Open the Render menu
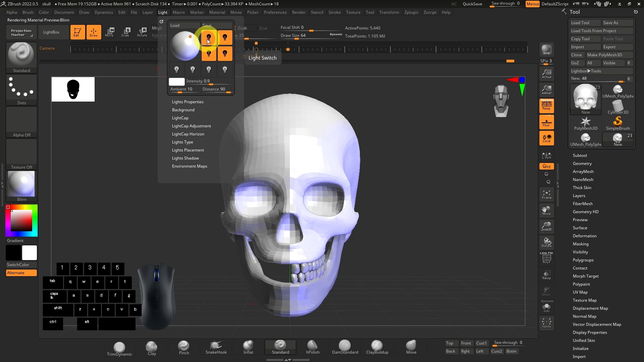The width and height of the screenshot is (644, 362). pyautogui.click(x=299, y=12)
